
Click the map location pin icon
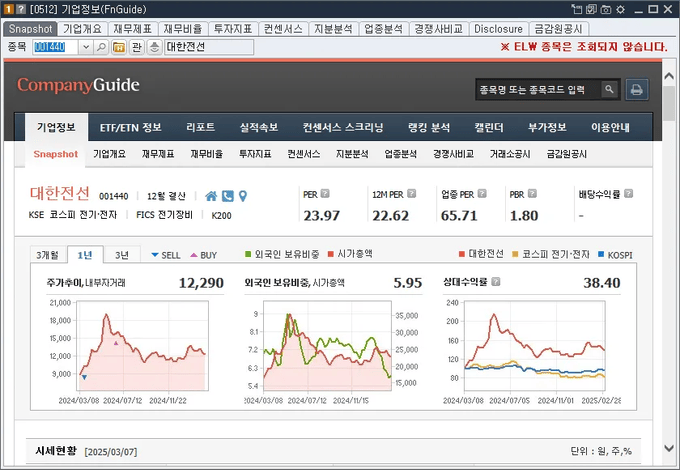pos(243,196)
